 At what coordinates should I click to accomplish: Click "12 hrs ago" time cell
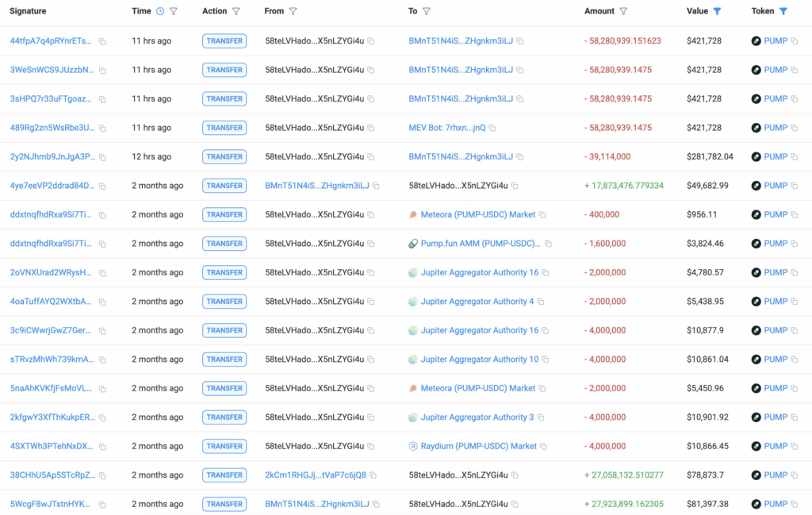click(151, 156)
